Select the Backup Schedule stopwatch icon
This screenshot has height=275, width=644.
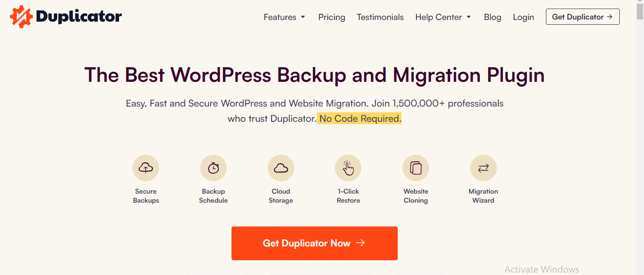click(x=213, y=168)
